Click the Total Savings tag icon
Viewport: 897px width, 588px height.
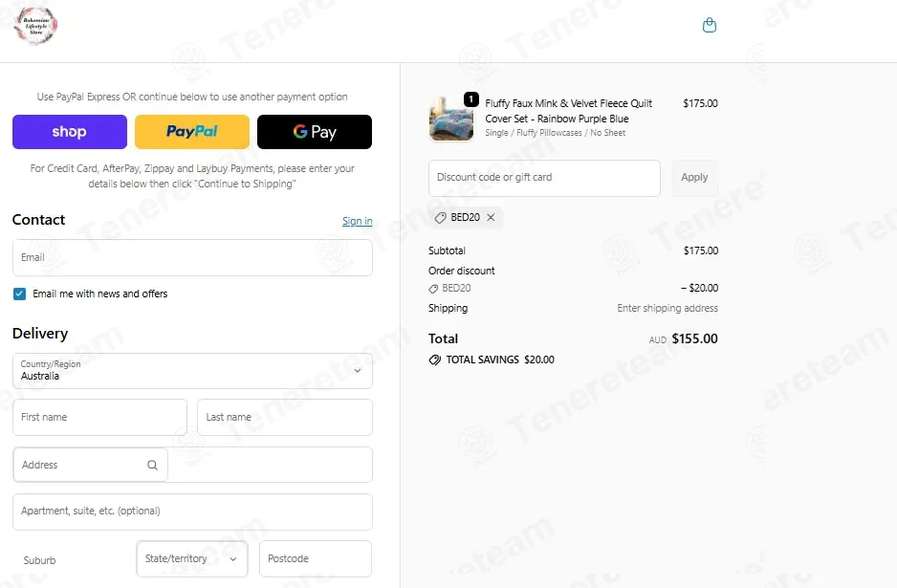tap(435, 359)
